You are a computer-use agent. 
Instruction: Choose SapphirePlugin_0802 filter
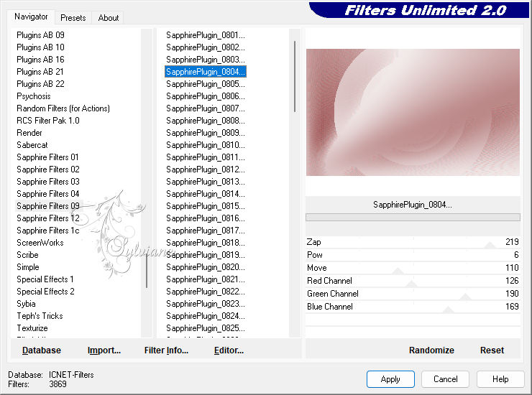[x=206, y=47]
